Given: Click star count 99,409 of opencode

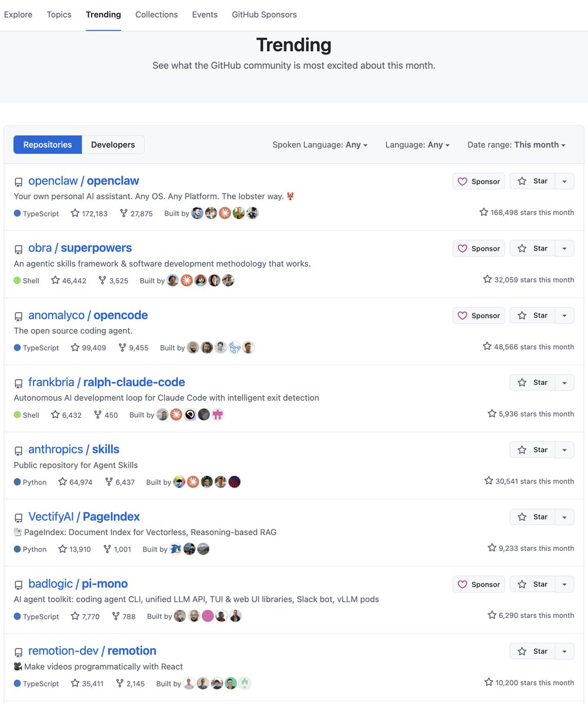Looking at the screenshot, I should tap(89, 348).
